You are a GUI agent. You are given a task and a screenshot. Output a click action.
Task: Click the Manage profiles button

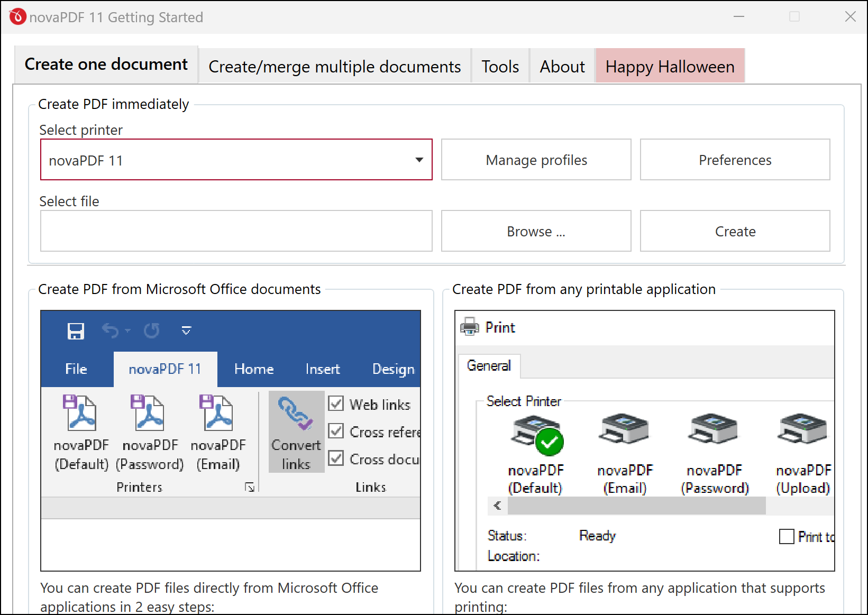[x=536, y=160]
